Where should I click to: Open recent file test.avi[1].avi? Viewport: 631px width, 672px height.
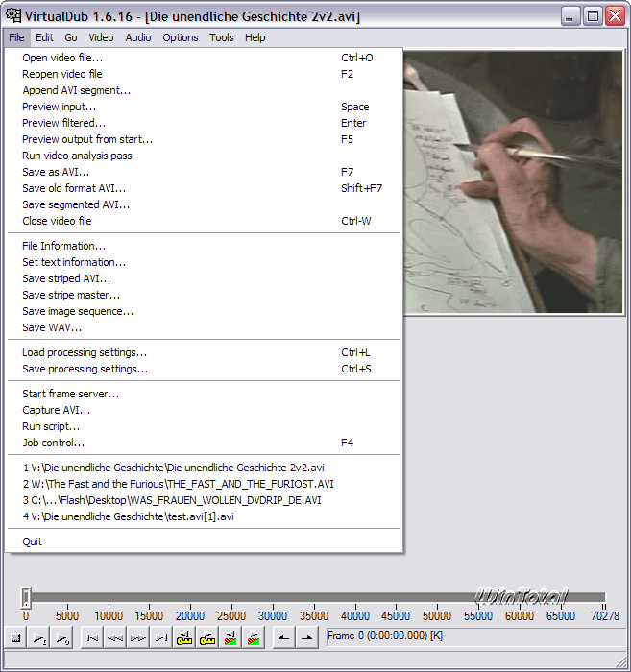[x=204, y=516]
